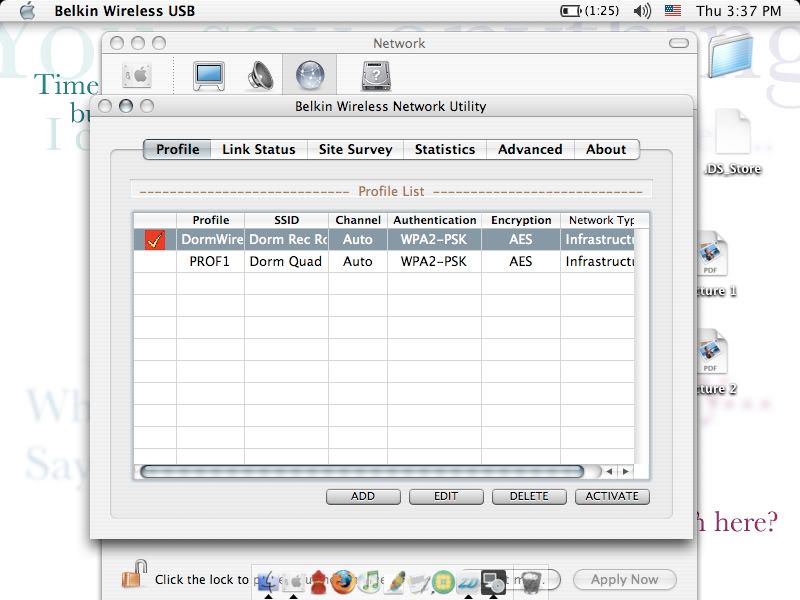Click the ACTIVATE button

612,496
